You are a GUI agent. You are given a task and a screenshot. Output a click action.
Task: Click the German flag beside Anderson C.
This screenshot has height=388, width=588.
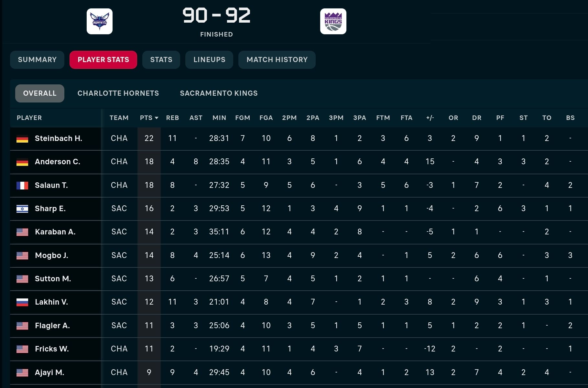tap(22, 162)
